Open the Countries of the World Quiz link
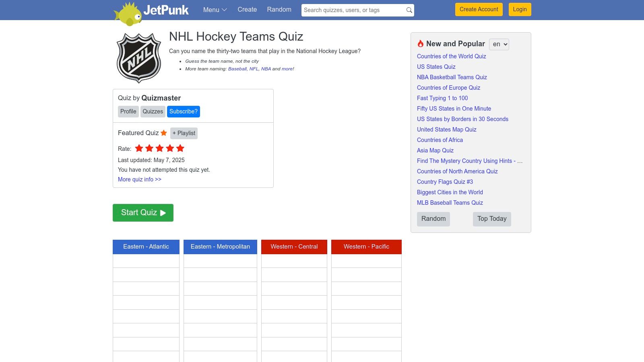This screenshot has height=362, width=644. pos(451,56)
